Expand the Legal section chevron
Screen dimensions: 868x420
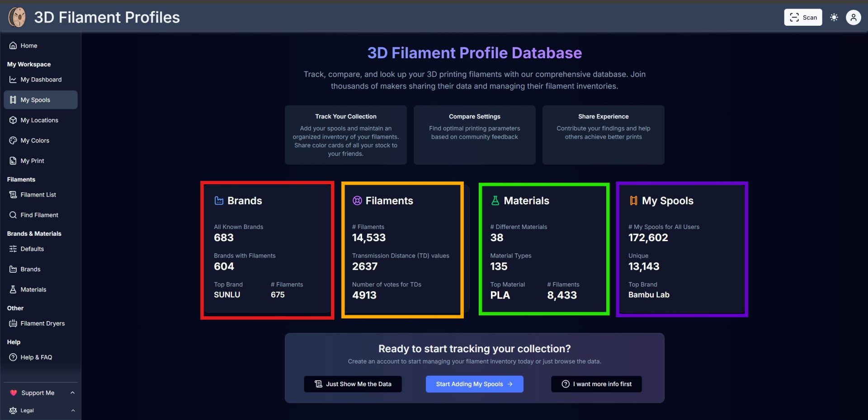point(72,411)
